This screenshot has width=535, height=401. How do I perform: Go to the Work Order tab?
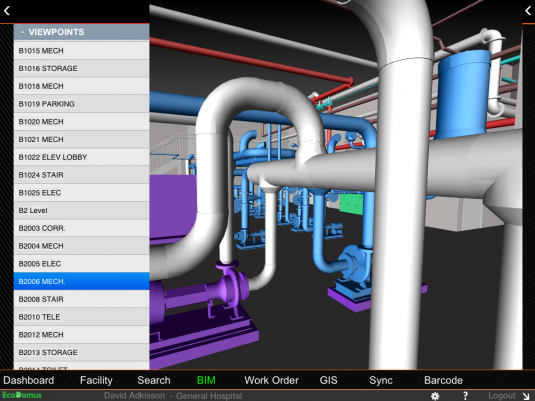point(271,380)
